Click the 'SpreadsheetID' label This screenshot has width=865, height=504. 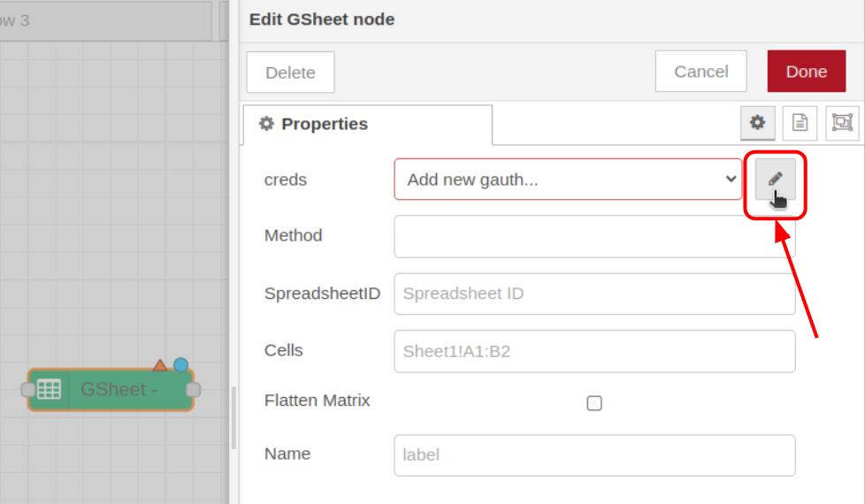click(322, 294)
